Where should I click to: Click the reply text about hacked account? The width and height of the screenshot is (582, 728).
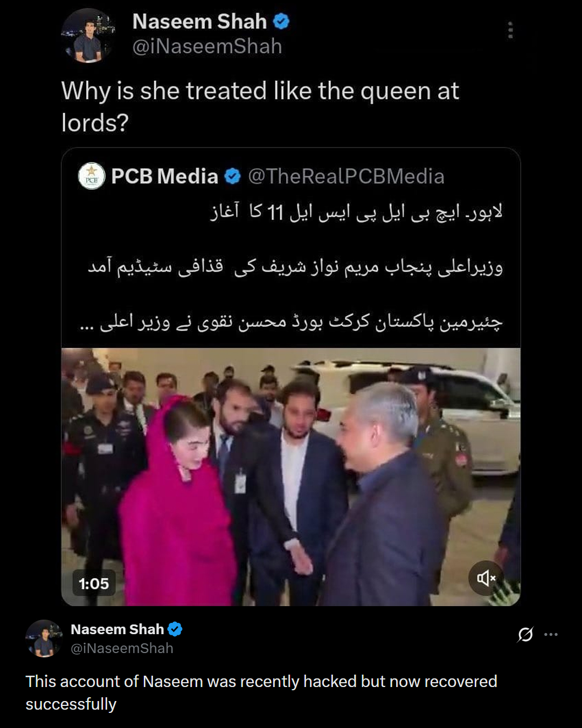tap(261, 692)
